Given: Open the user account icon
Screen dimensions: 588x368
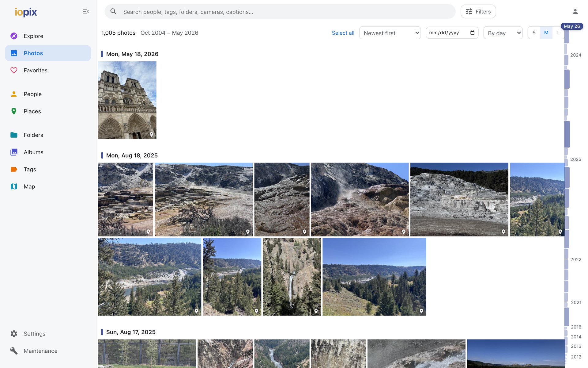Looking at the screenshot, I should coord(575,11).
